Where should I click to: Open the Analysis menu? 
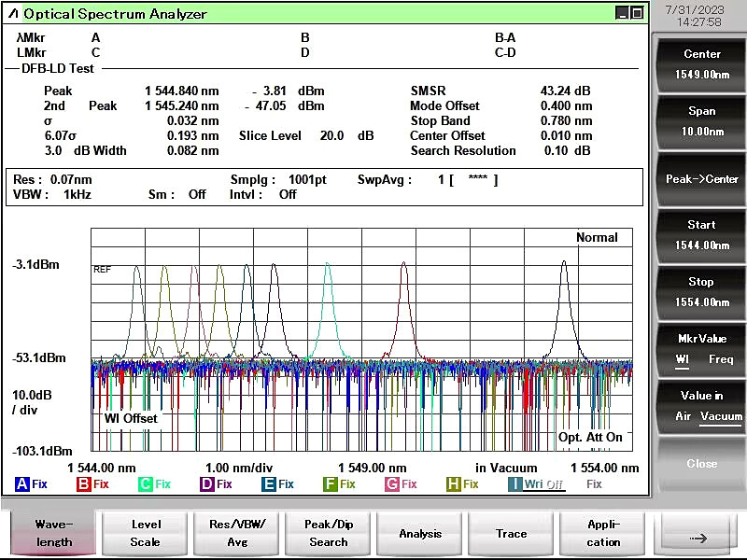tap(420, 533)
